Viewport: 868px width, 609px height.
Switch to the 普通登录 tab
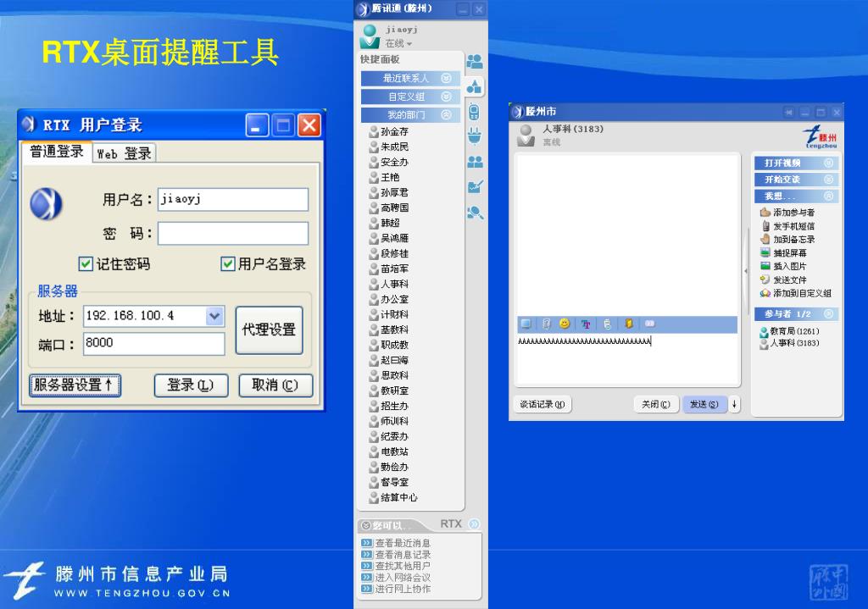pyautogui.click(x=57, y=152)
